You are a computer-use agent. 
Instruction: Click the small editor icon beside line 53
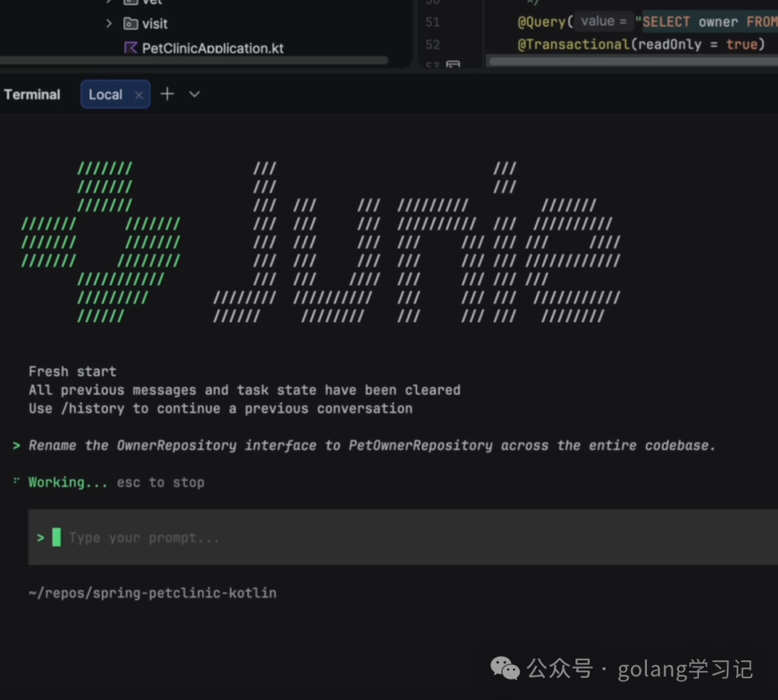pyautogui.click(x=454, y=63)
